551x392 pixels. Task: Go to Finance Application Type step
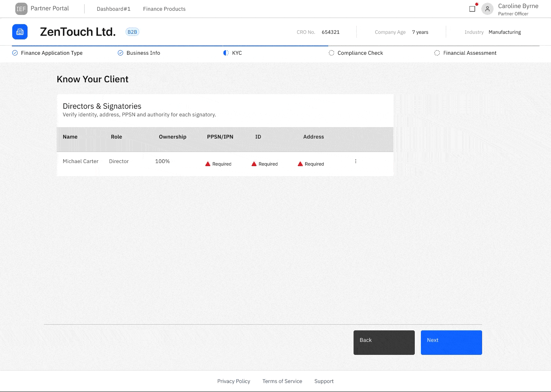pos(52,53)
